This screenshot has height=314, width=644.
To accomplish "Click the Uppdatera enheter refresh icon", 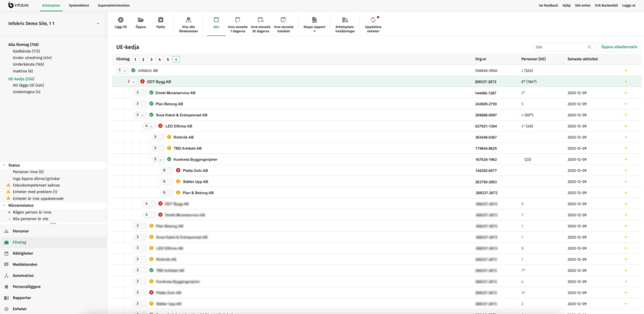I will (373, 19).
